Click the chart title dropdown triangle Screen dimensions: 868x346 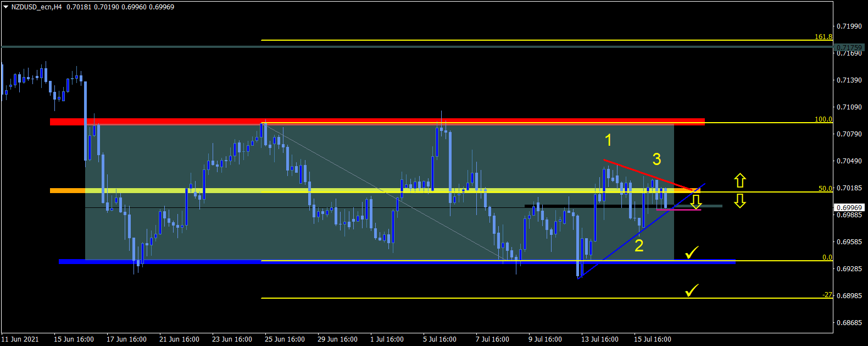[5, 7]
